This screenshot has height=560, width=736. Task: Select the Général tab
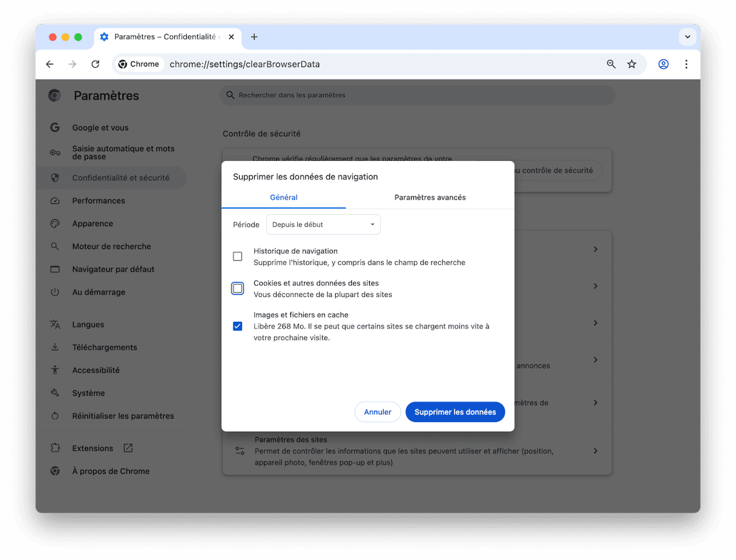tap(283, 198)
